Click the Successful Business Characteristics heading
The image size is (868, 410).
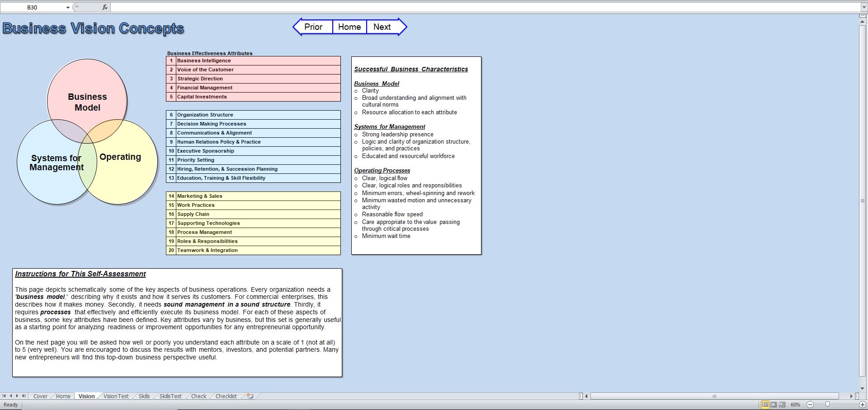(411, 69)
